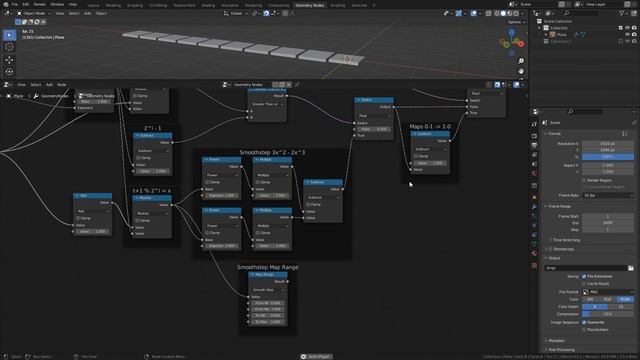
Task: Toggle Overwrite checkbox
Action: 584,322
